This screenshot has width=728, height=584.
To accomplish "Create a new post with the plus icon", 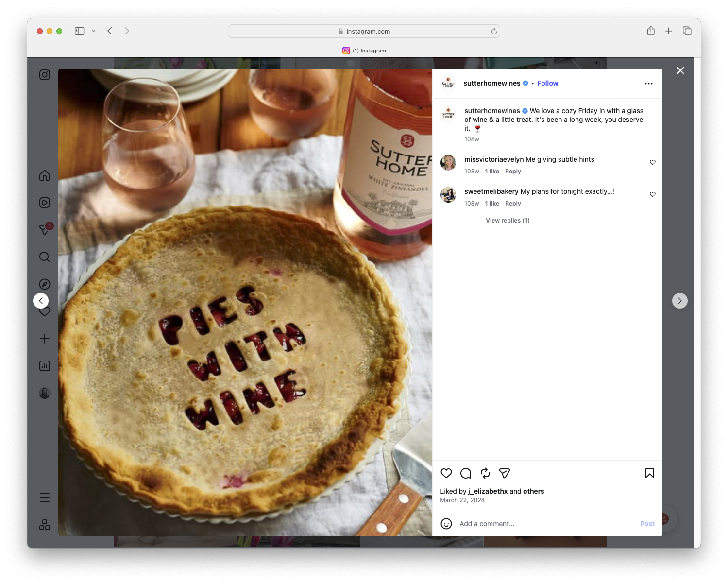I will [44, 339].
